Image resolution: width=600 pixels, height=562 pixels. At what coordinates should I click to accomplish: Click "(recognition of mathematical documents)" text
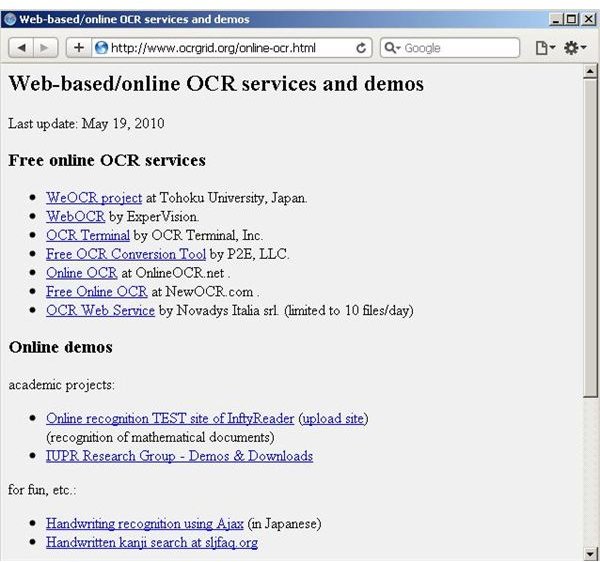click(160, 437)
